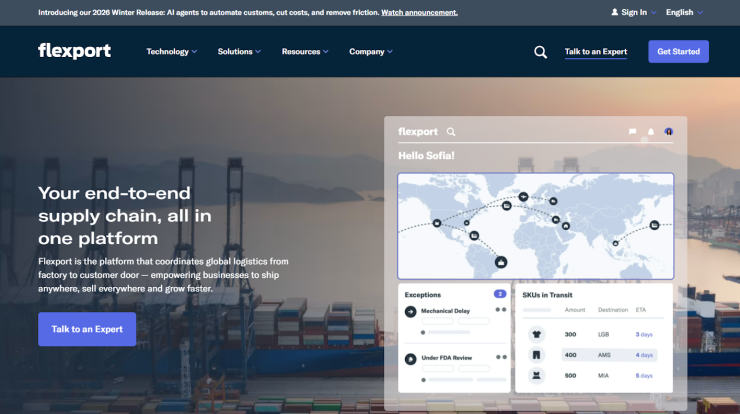Click the dashboard notification bell icon
740x414 pixels.
tap(651, 131)
